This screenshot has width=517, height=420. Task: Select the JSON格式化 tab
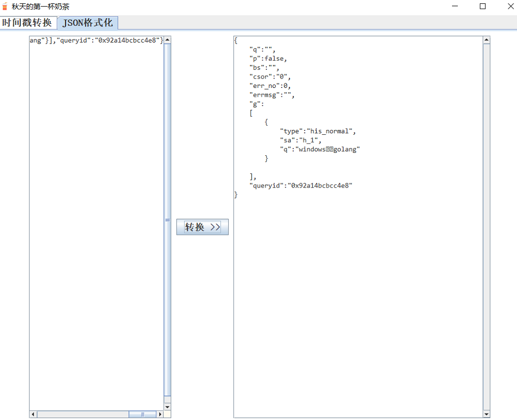pyautogui.click(x=87, y=23)
